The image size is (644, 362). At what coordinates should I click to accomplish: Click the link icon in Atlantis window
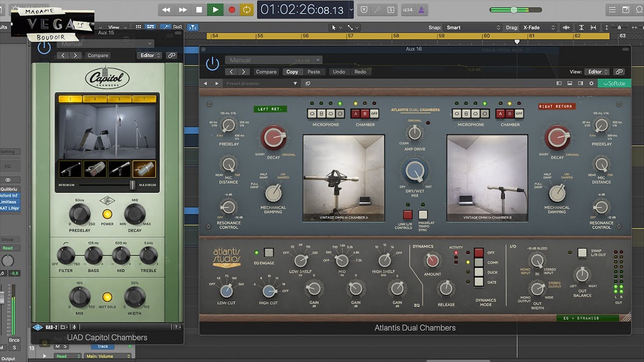click(619, 72)
